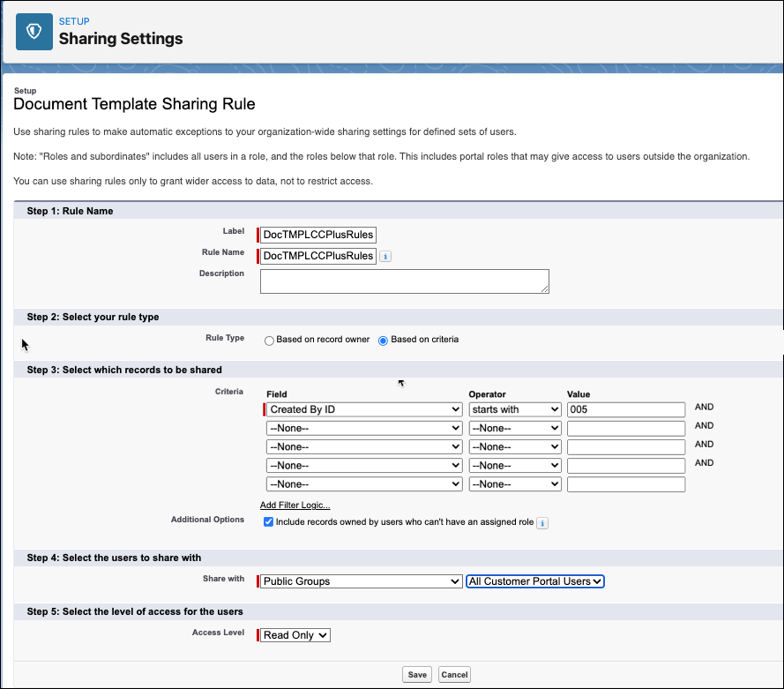Click the Add Filter Logic link
The height and width of the screenshot is (689, 784).
295,505
